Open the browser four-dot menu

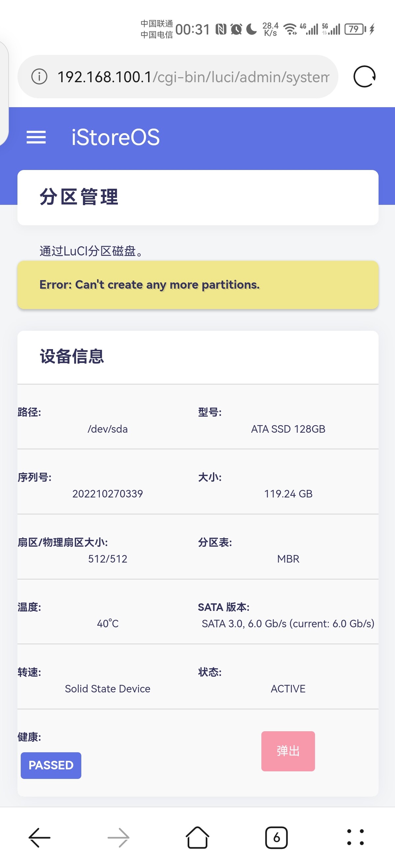(x=355, y=837)
